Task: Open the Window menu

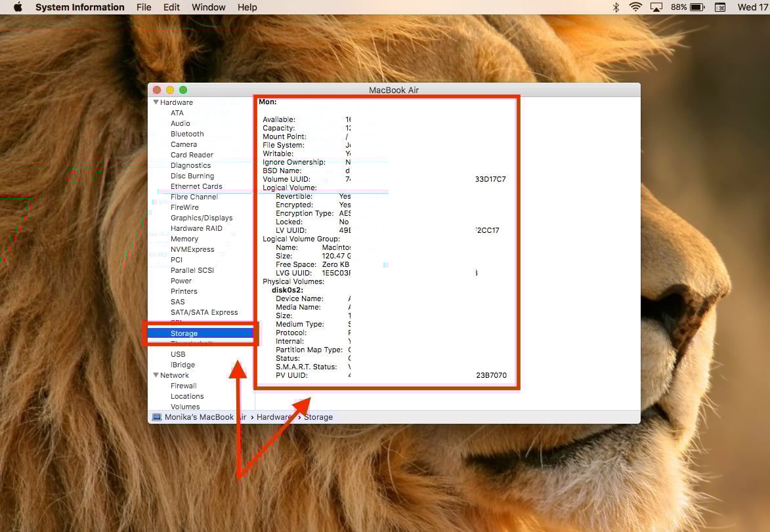Action: click(x=208, y=7)
